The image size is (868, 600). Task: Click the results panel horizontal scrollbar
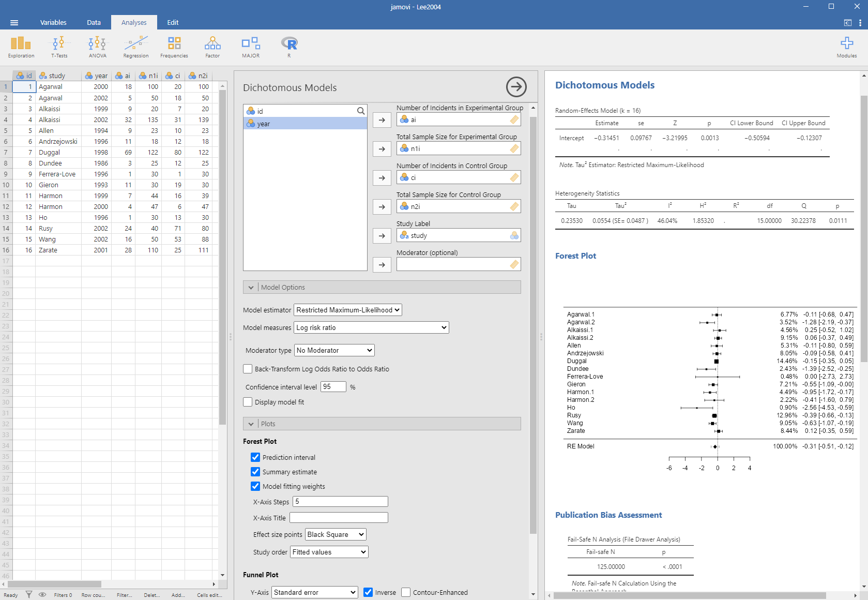click(x=690, y=595)
